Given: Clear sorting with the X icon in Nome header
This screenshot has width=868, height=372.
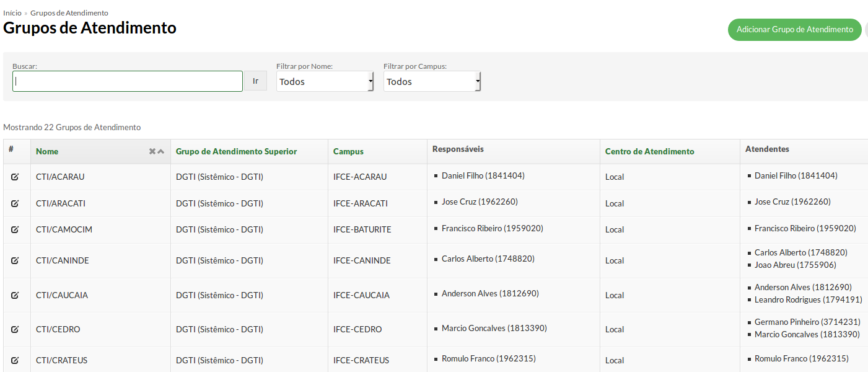Looking at the screenshot, I should pyautogui.click(x=152, y=151).
